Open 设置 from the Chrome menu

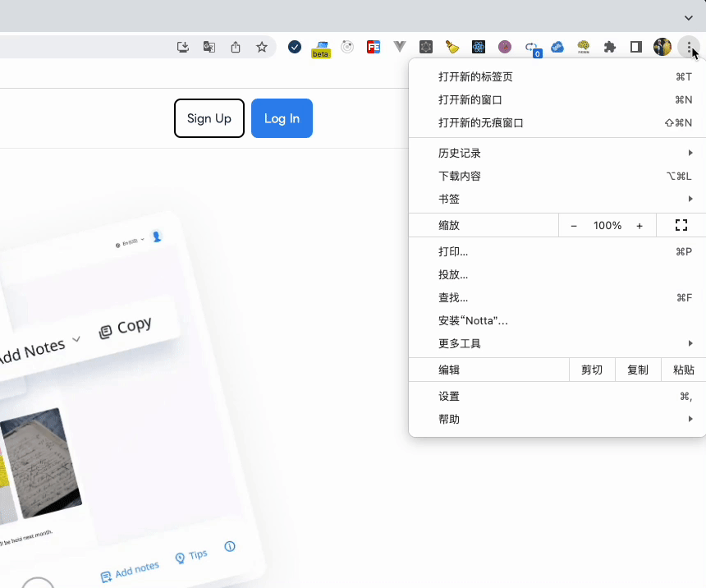coord(557,397)
